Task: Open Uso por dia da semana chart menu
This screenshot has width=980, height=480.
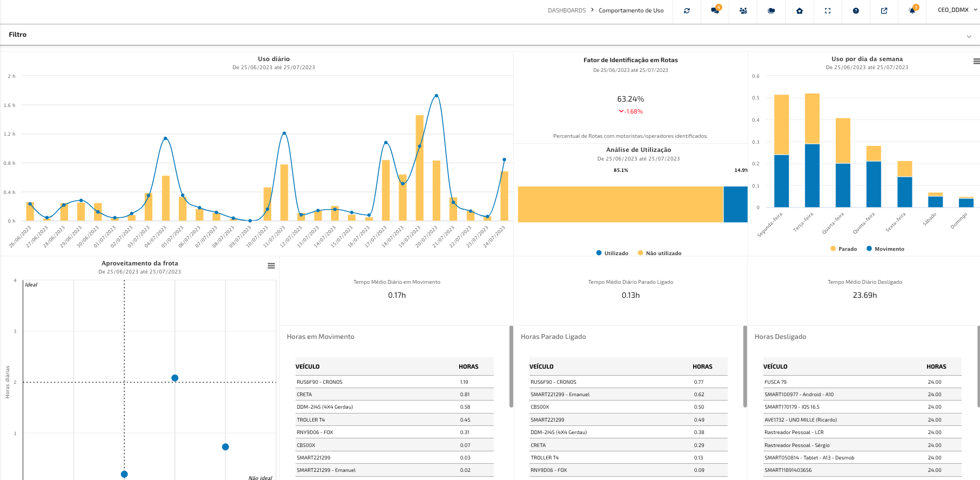Action: point(976,62)
